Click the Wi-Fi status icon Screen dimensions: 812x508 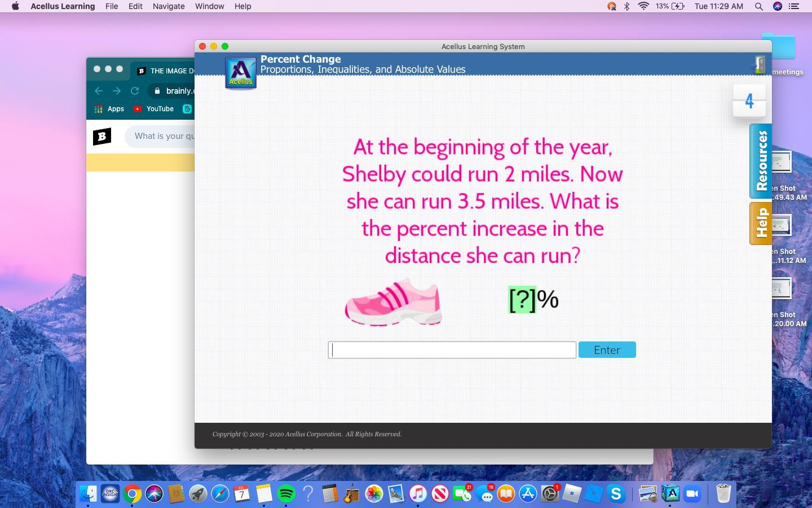pyautogui.click(x=643, y=6)
